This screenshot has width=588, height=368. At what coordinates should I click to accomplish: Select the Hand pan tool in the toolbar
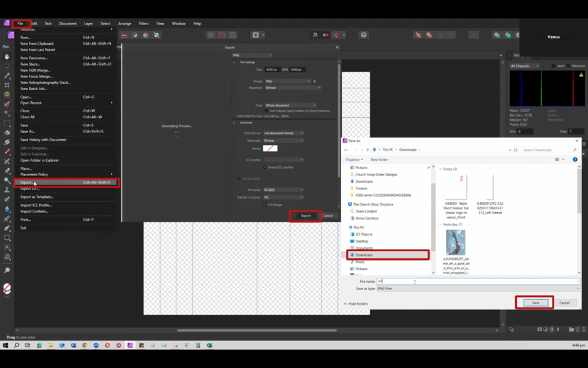[x=7, y=56]
